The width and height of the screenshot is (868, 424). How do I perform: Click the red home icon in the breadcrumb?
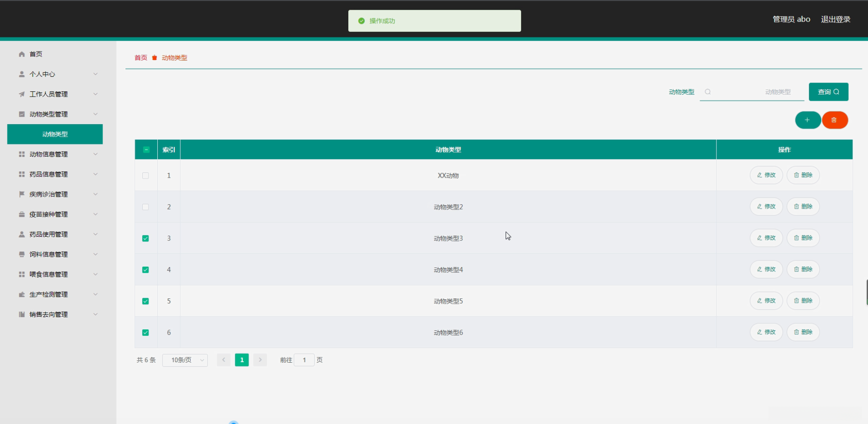coord(154,58)
